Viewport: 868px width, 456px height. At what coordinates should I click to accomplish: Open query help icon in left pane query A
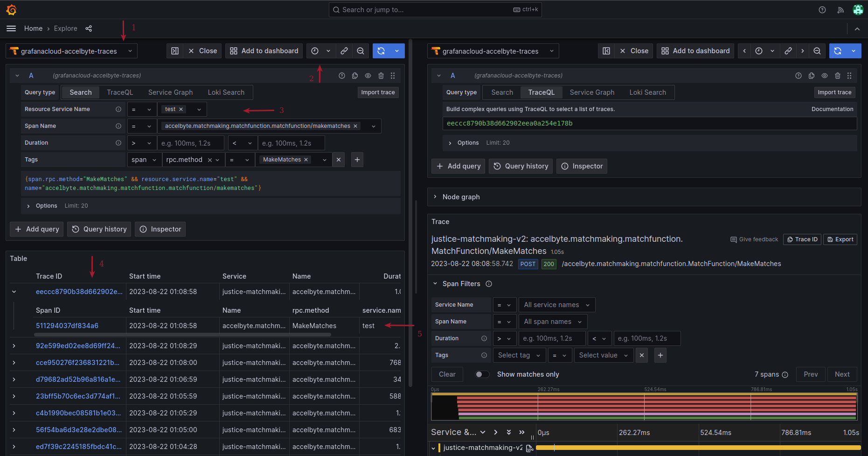pyautogui.click(x=342, y=76)
